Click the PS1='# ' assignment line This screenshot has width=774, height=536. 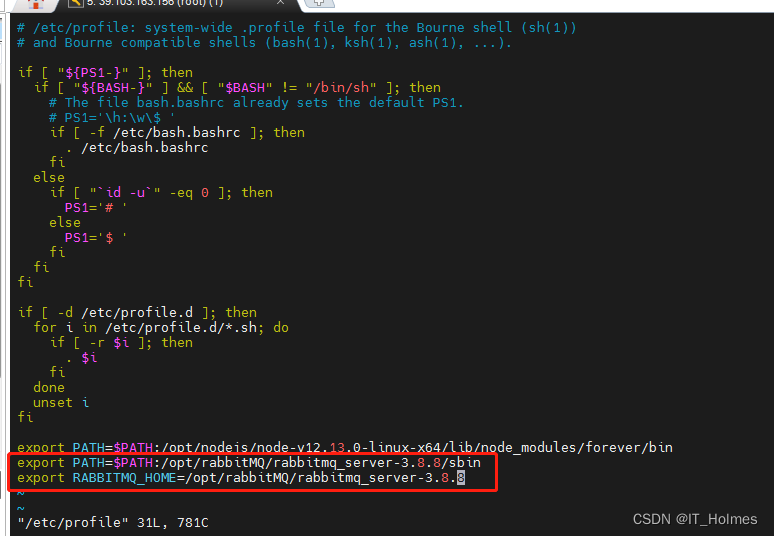[96, 208]
